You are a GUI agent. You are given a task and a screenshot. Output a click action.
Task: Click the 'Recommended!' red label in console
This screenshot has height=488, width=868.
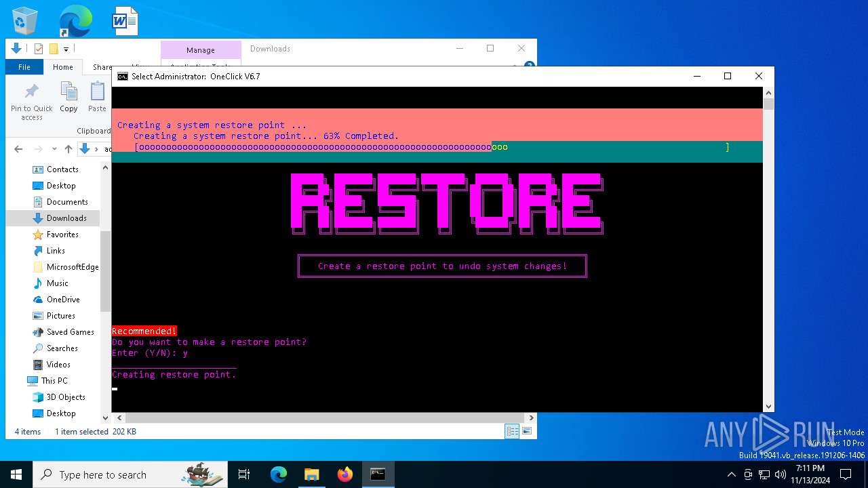(144, 331)
